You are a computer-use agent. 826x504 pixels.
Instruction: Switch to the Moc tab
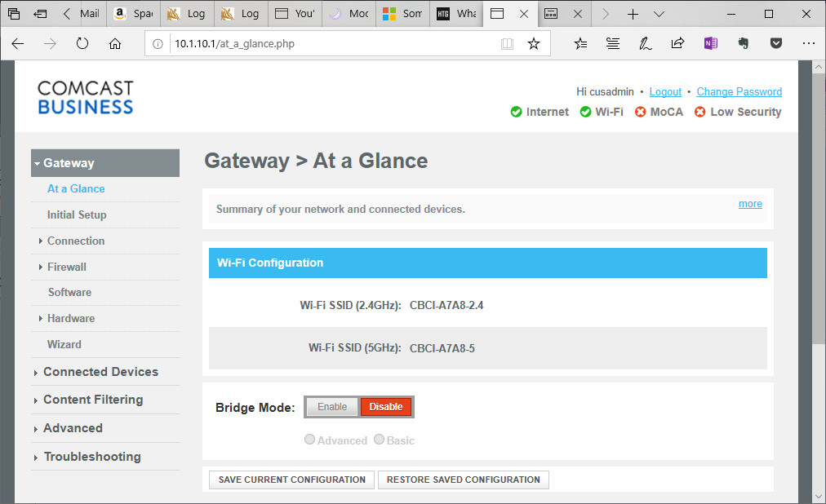[x=349, y=14]
